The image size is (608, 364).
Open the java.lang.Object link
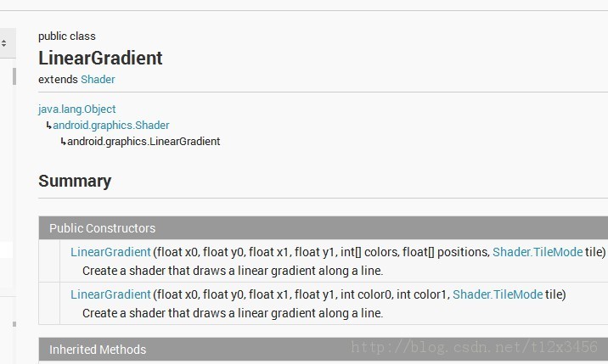(x=76, y=109)
